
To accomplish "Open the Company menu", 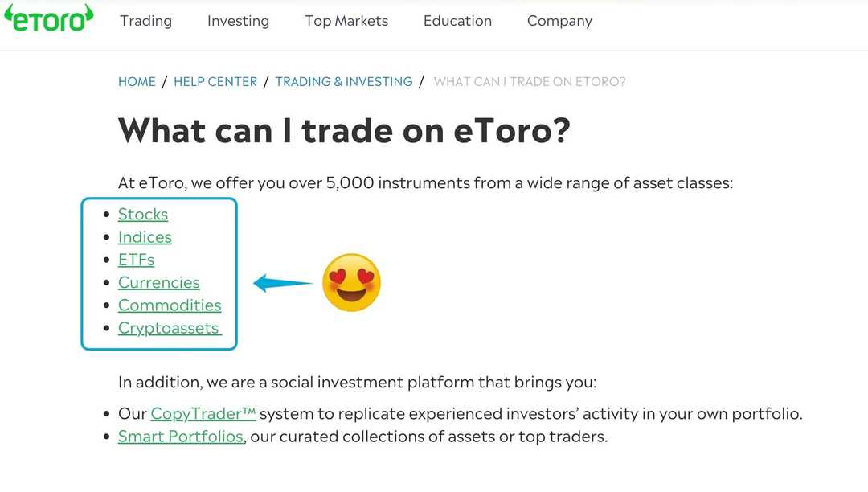I will pos(559,21).
